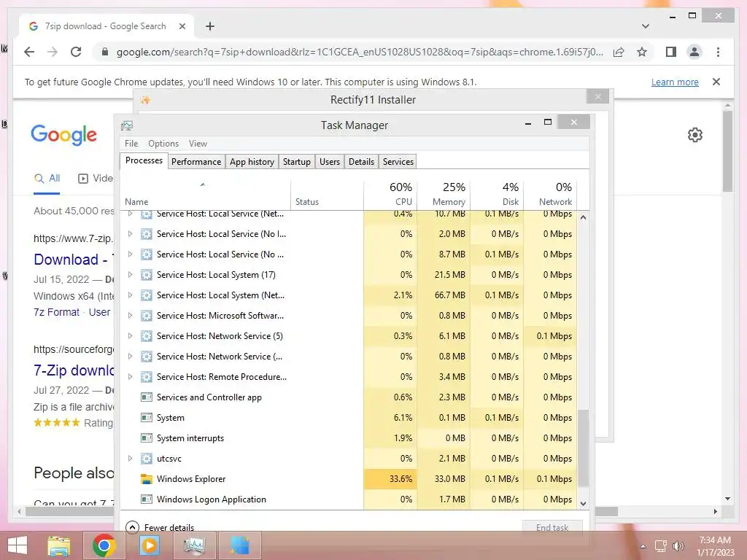Expand Service Host: Local Service (No I... row

[130, 234]
